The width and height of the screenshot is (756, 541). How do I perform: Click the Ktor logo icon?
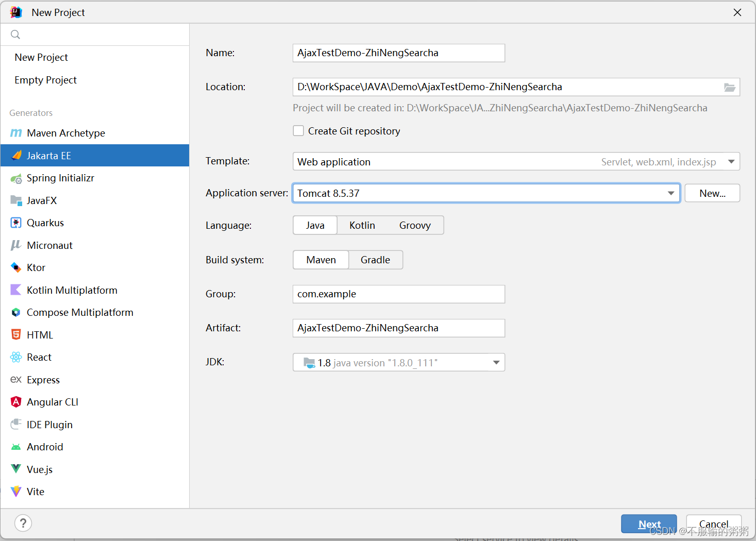tap(16, 267)
